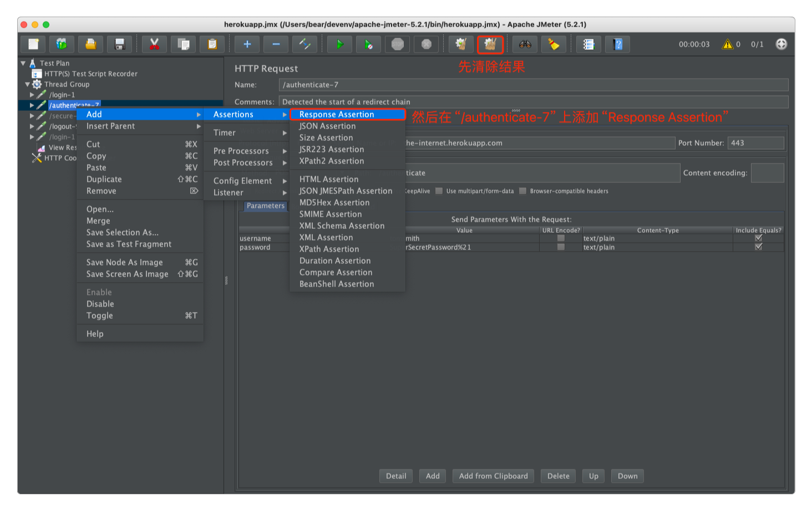Image resolution: width=812 pixels, height=511 pixels.
Task: Expand the /secure sampler node
Action: [32, 116]
